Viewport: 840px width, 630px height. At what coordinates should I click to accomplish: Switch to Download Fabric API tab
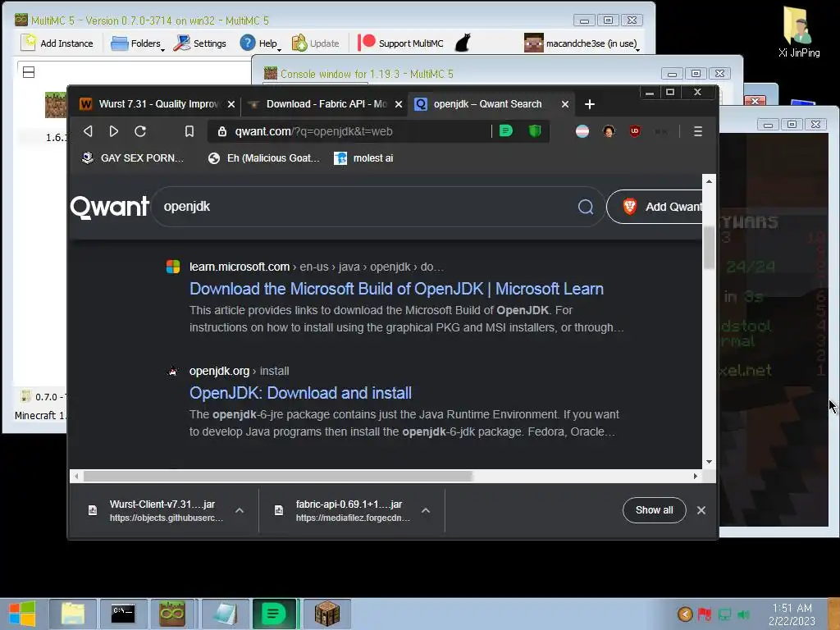pyautogui.click(x=323, y=104)
